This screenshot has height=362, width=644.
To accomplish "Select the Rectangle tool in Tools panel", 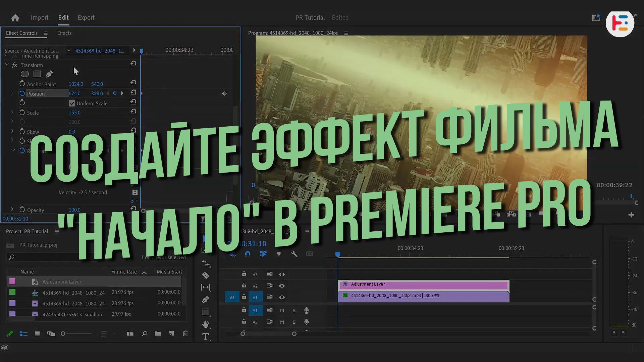I will (x=206, y=312).
